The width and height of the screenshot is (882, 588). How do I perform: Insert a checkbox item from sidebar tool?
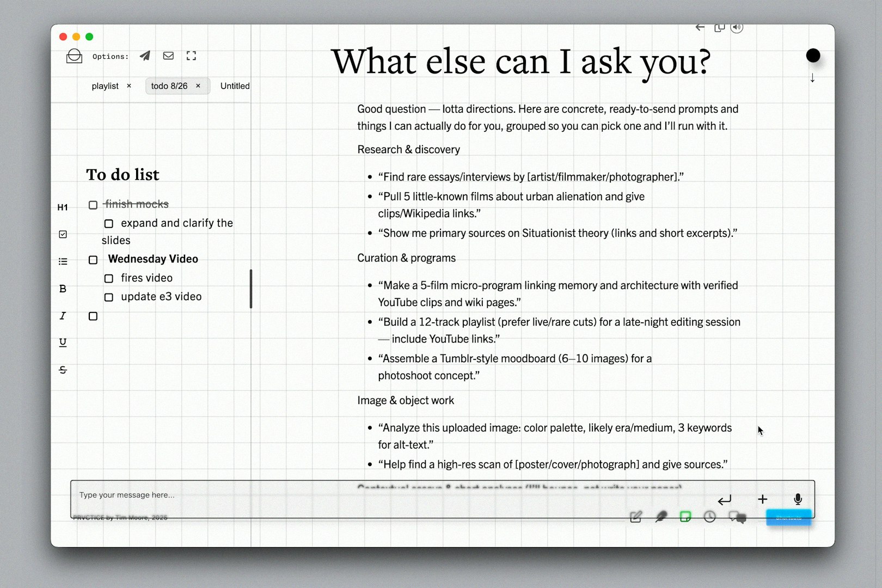63,234
